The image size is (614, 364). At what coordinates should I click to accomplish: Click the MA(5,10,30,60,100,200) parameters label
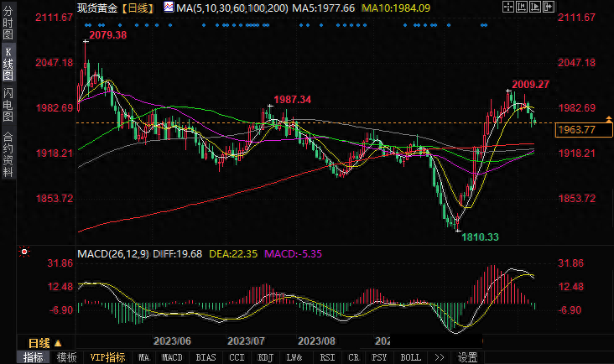pos(232,8)
